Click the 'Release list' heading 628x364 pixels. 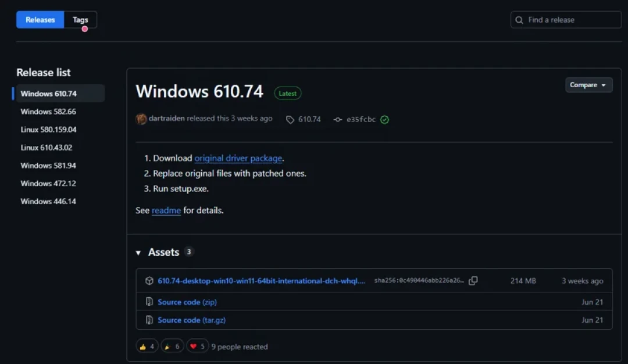(43, 73)
